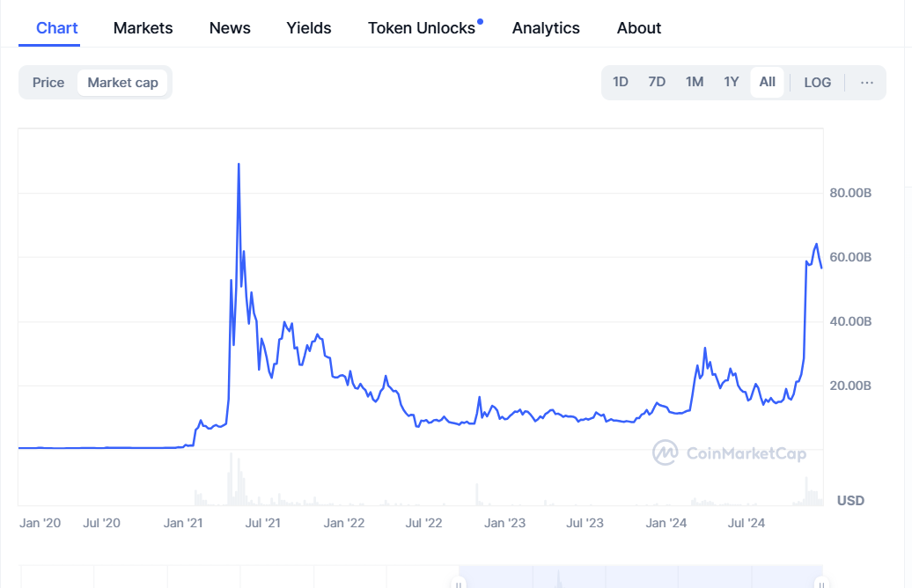
Task: Switch chart to Price view
Action: [48, 83]
